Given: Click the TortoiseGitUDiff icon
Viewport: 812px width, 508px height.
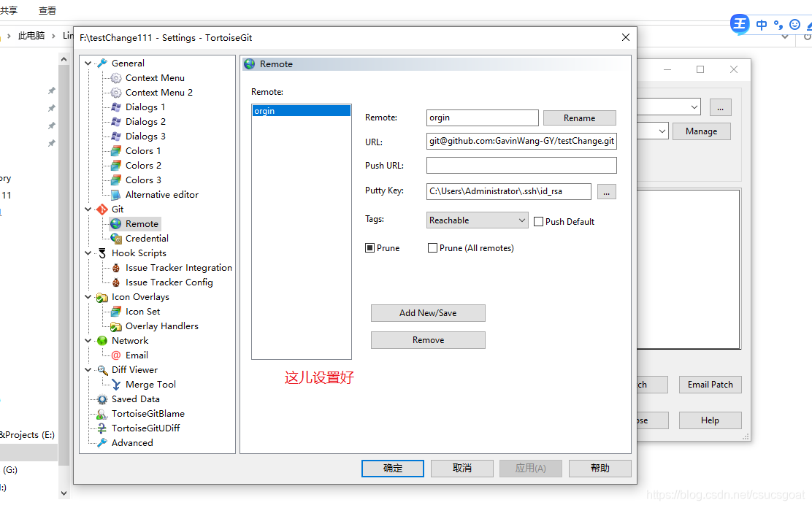Looking at the screenshot, I should click(102, 428).
